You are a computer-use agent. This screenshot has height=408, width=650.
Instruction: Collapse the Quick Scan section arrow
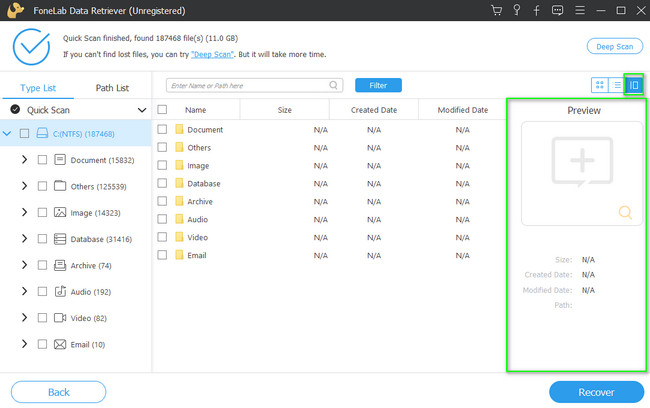142,110
